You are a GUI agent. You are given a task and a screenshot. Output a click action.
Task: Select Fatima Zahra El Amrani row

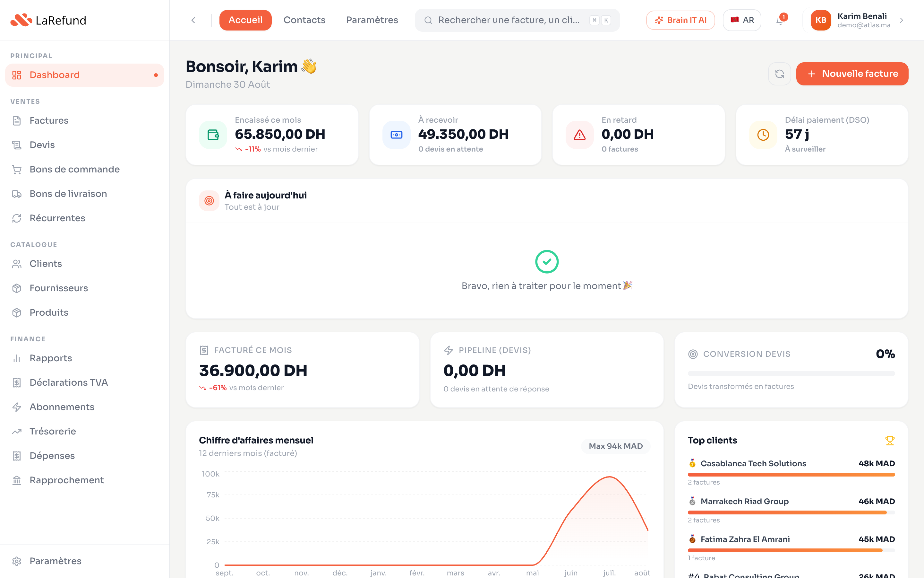(791, 548)
